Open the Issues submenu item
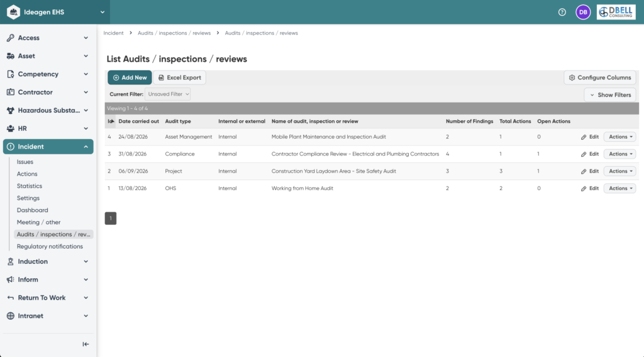The width and height of the screenshot is (644, 357). tap(25, 162)
